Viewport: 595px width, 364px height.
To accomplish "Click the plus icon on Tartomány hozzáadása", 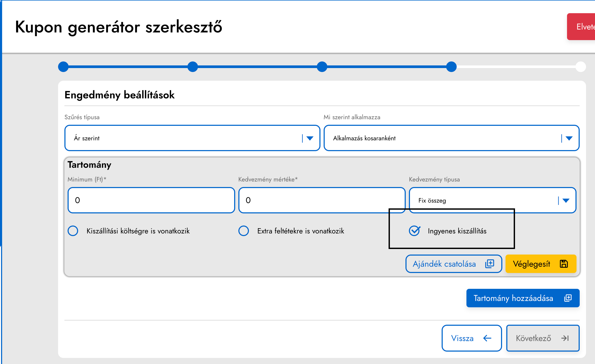I will (x=568, y=298).
